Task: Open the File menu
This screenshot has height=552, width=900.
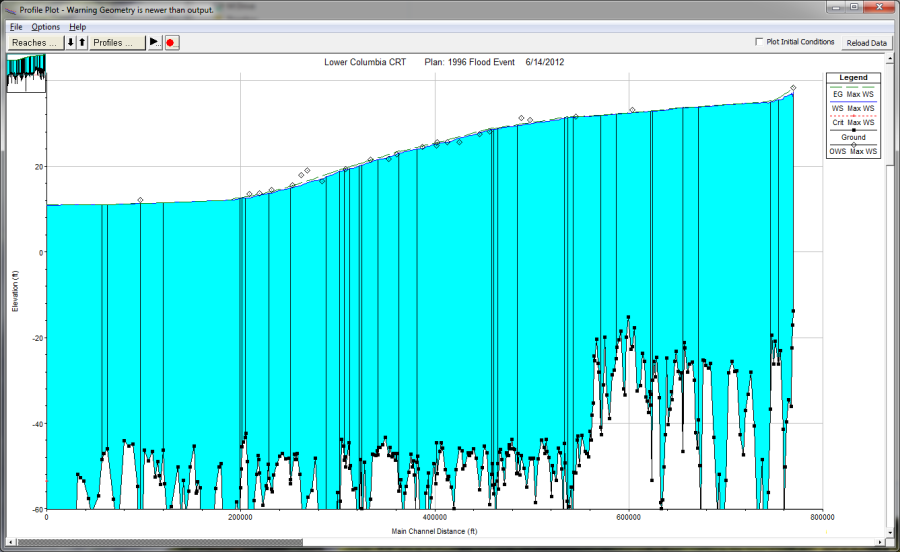Action: click(16, 27)
